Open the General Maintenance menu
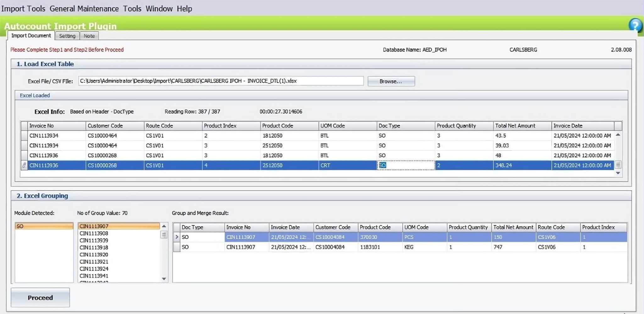The width and height of the screenshot is (644, 314). (84, 8)
